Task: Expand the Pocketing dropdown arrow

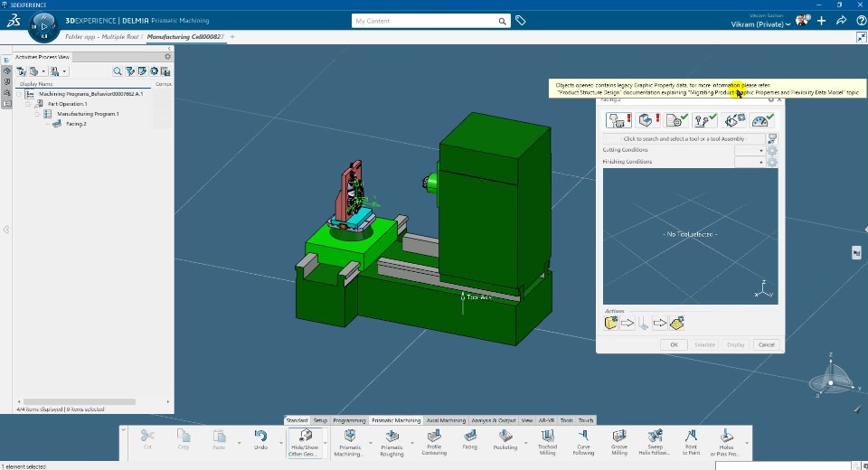Action: 526,443
